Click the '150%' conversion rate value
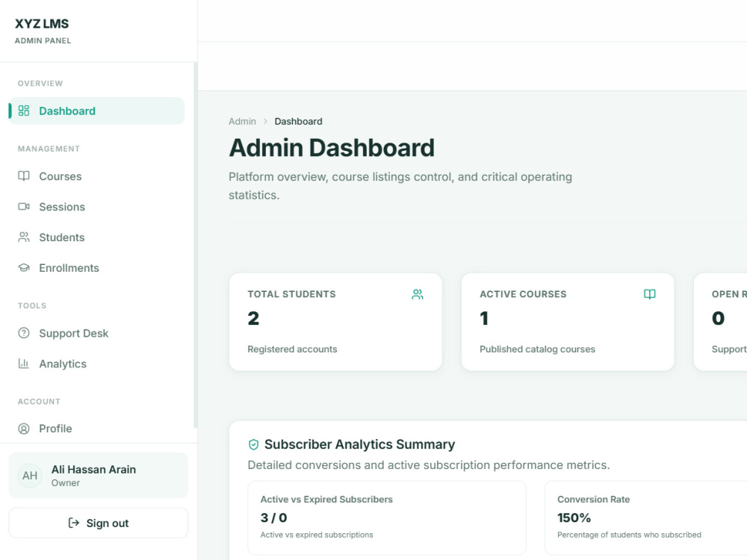This screenshot has width=747, height=560. point(574,517)
